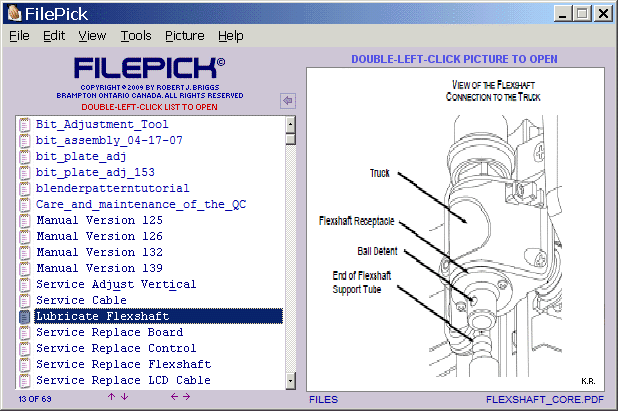Click FLEXSHAFT_CORE.PDF filename in status bar

544,400
